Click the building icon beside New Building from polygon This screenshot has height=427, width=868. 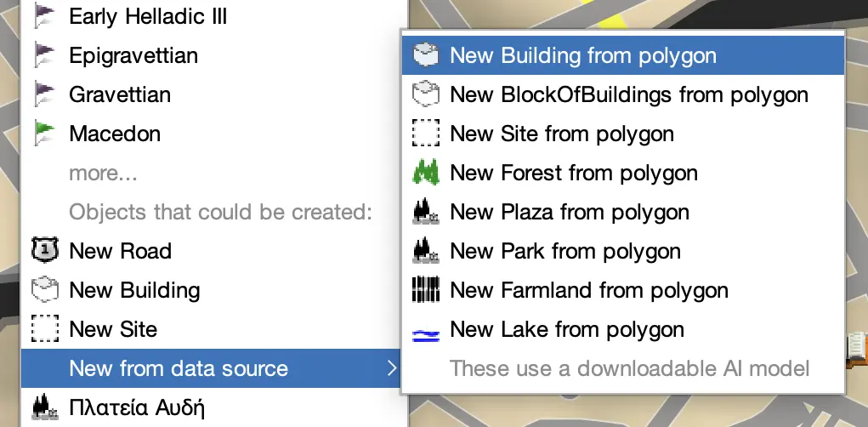[425, 56]
